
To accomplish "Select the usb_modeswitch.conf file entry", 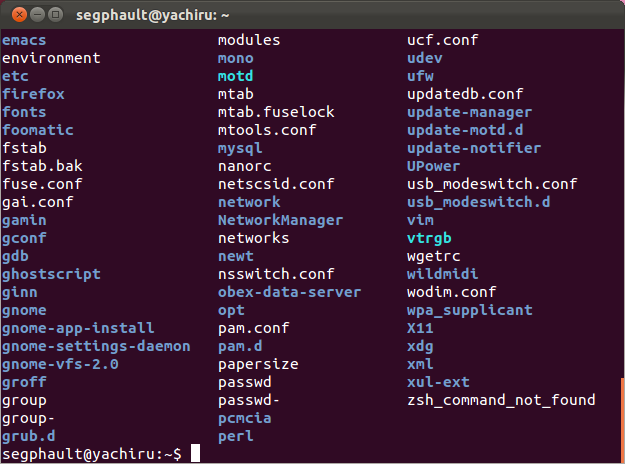I will [x=492, y=184].
